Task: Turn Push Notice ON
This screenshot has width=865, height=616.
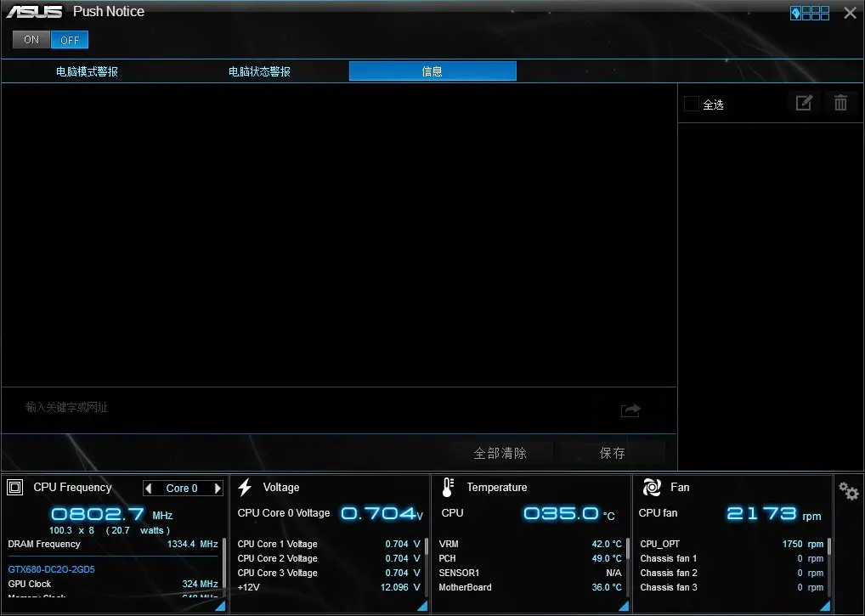Action: click(x=31, y=40)
